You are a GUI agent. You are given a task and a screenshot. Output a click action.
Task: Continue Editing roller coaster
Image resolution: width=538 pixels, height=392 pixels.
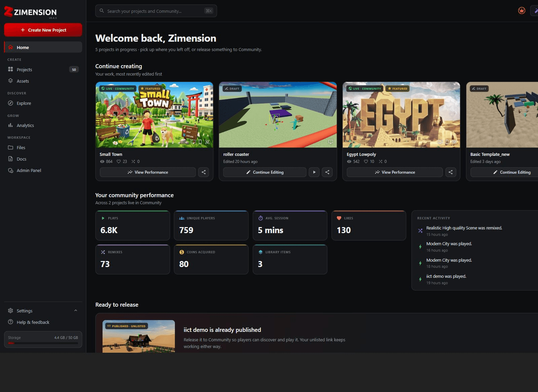click(265, 172)
